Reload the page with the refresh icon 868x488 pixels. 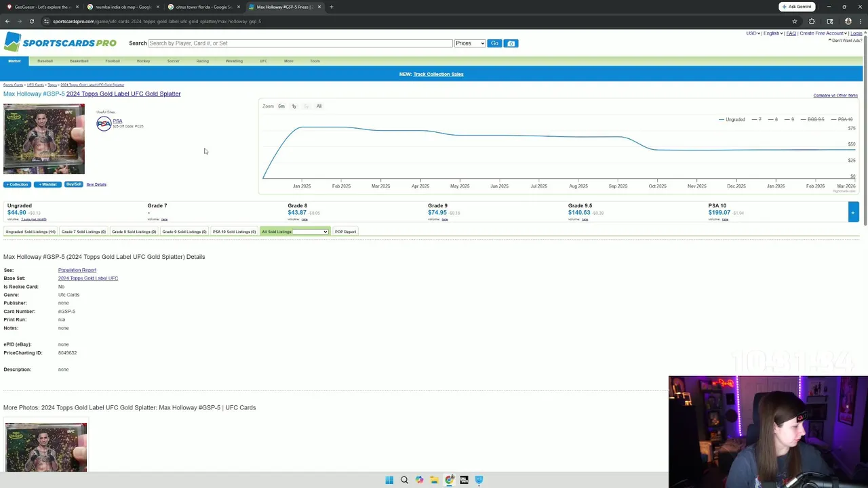coord(32,21)
